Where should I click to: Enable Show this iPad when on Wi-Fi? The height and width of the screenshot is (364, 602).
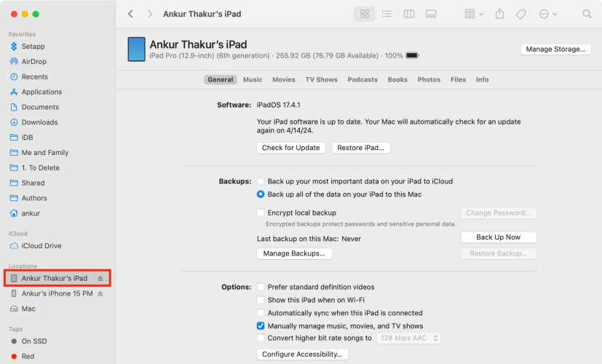click(261, 300)
